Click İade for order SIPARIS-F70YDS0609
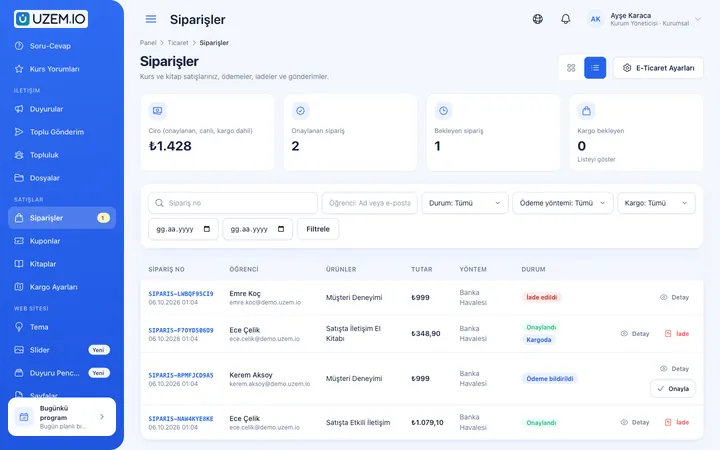 (677, 333)
